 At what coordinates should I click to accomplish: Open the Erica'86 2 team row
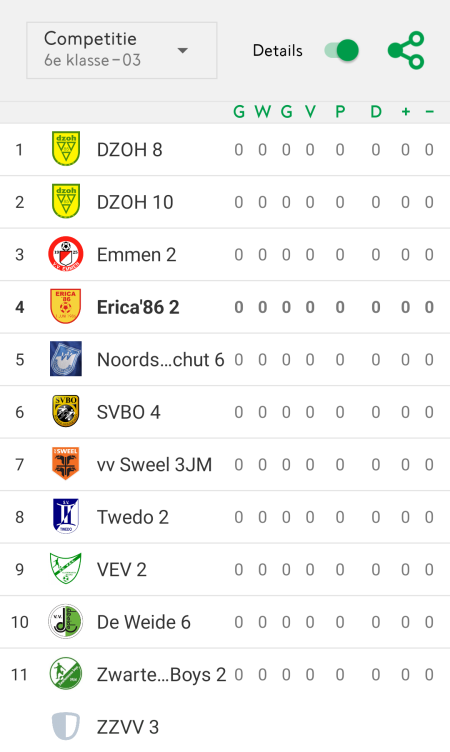225,307
